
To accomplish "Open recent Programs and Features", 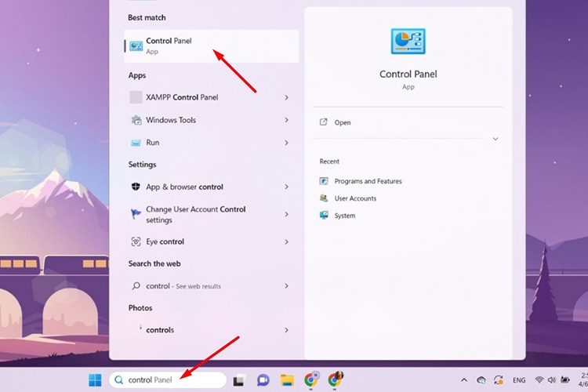I will click(x=368, y=181).
